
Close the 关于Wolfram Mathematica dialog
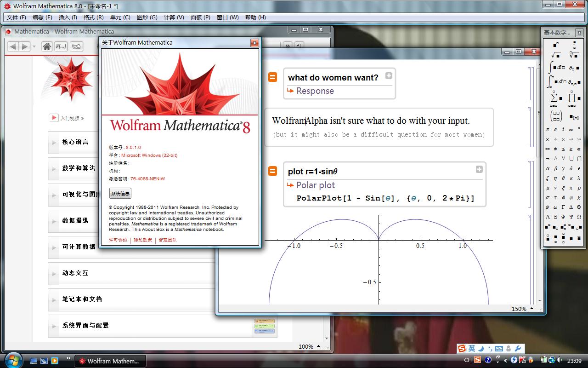(x=254, y=43)
